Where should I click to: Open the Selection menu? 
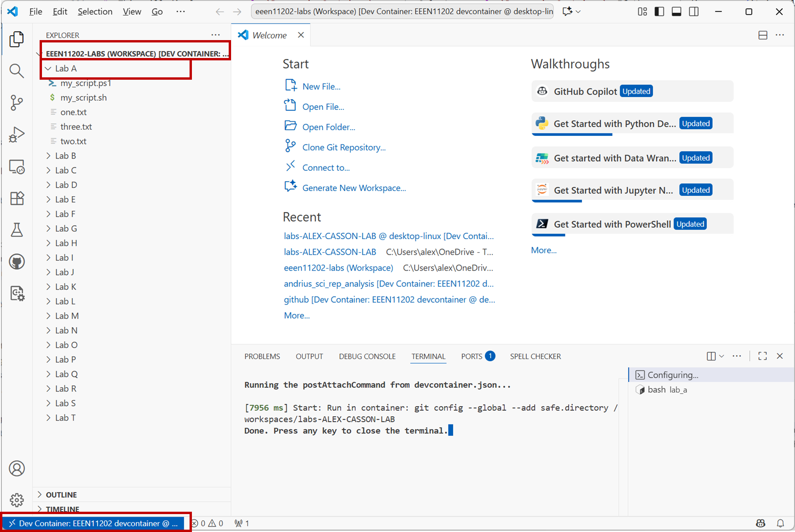coord(95,12)
